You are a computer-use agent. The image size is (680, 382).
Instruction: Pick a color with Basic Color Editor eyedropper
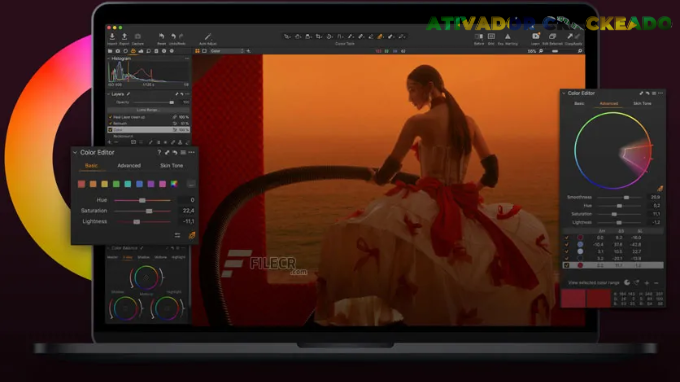pos(192,235)
